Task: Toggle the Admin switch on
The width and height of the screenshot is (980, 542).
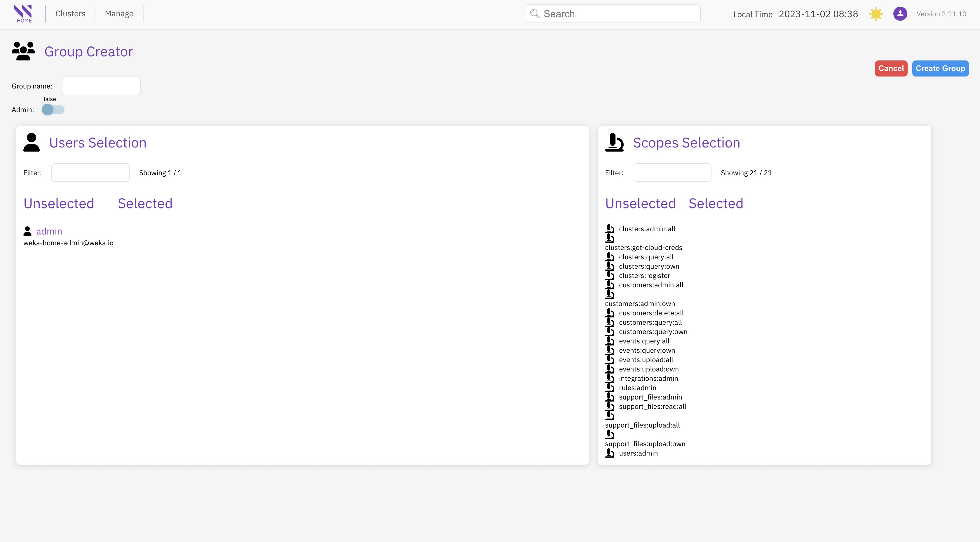Action: point(53,110)
